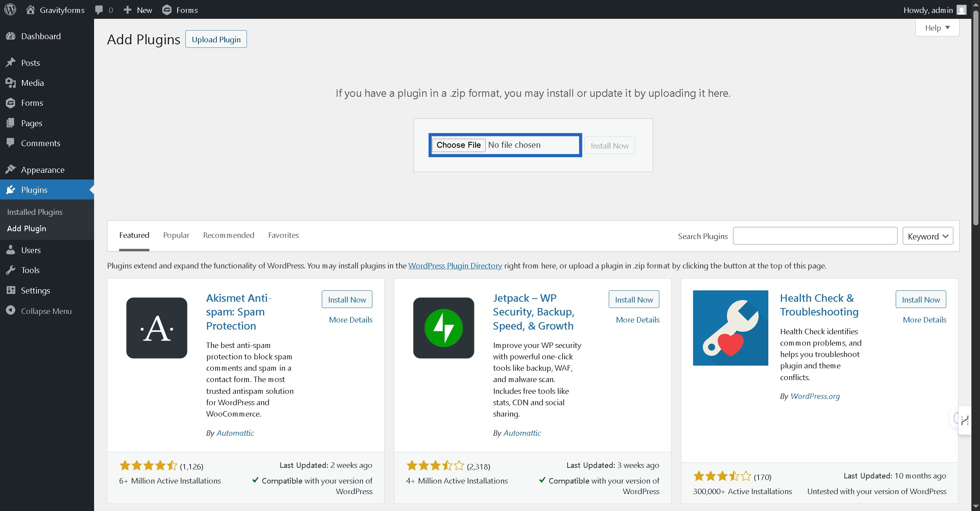Viewport: 980px width, 511px height.
Task: Click the Users person icon
Action: (x=11, y=250)
